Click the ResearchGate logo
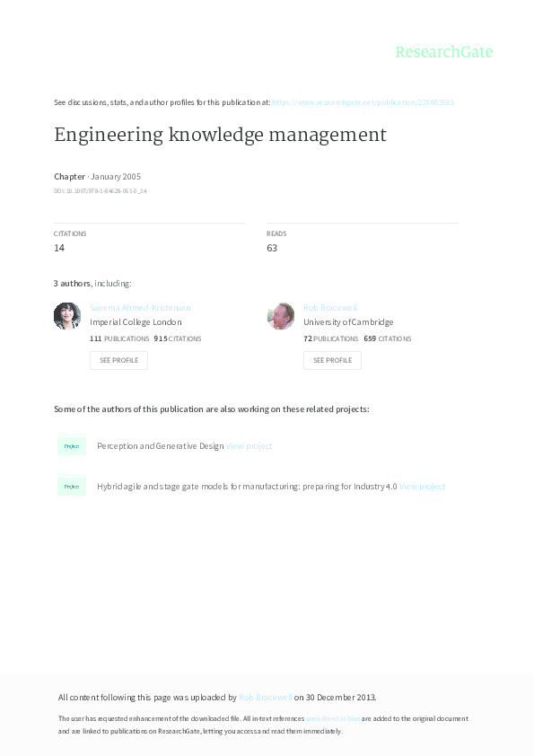The image size is (534, 756). pos(445,52)
